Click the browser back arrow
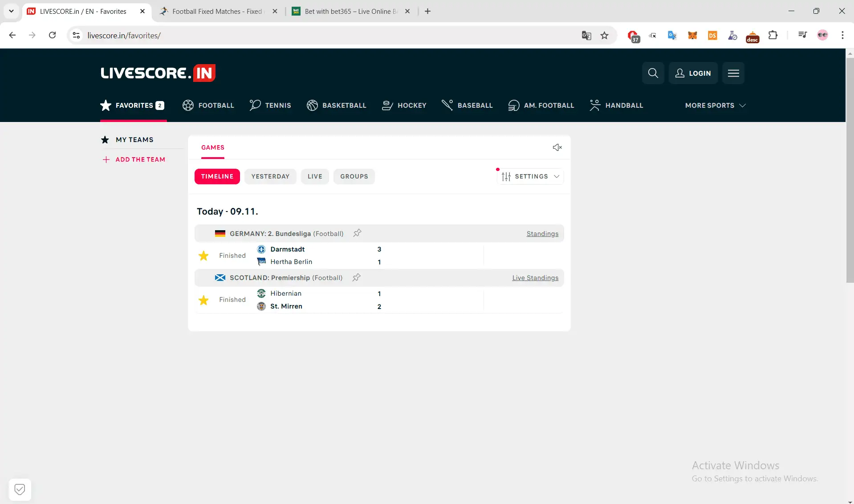 [12, 35]
